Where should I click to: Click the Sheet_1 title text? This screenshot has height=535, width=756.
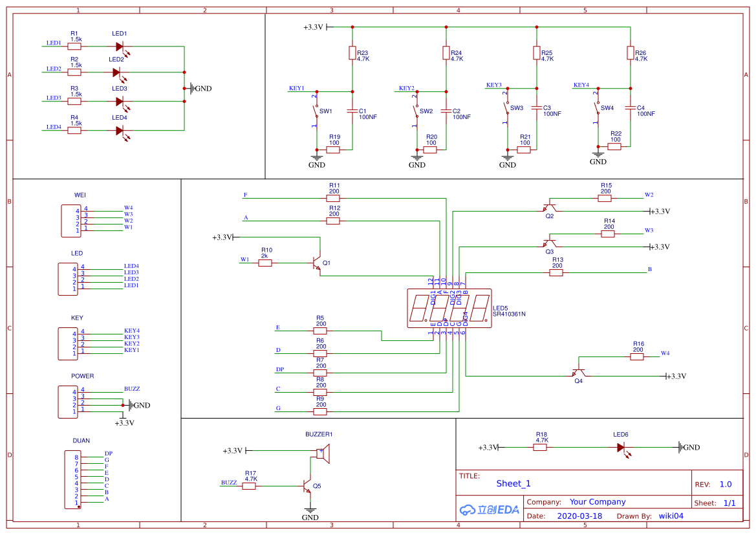click(513, 483)
